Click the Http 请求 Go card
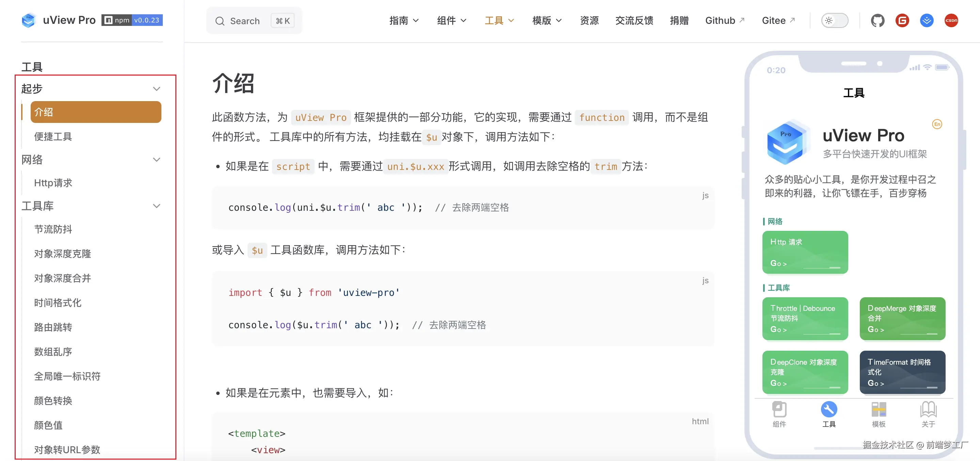The height and width of the screenshot is (461, 980). coord(805,252)
